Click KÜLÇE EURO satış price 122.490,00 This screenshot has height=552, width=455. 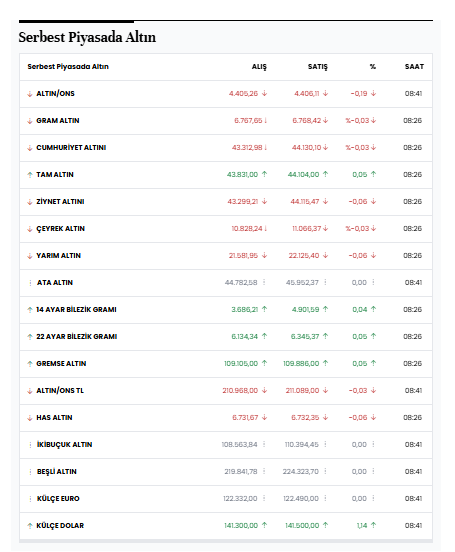(301, 499)
